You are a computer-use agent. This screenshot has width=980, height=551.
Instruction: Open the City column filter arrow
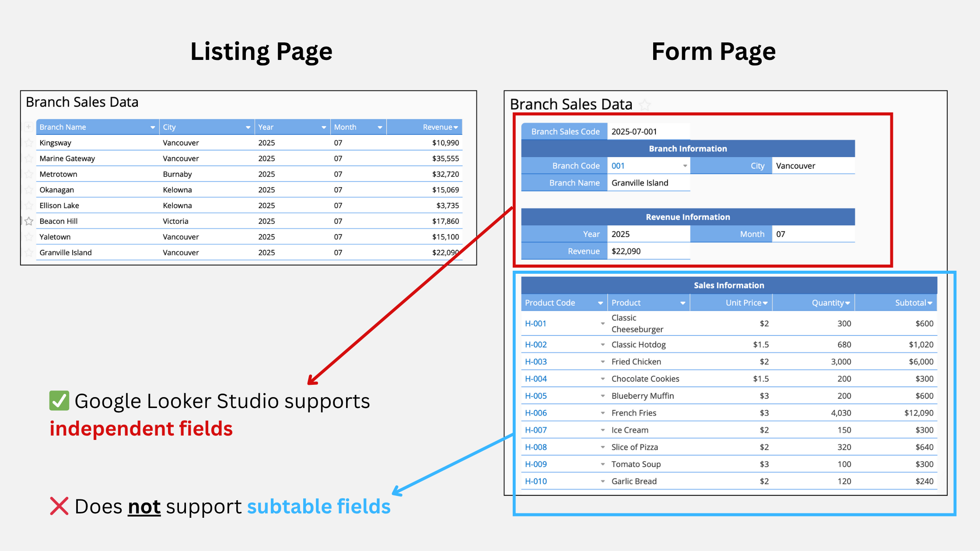248,127
